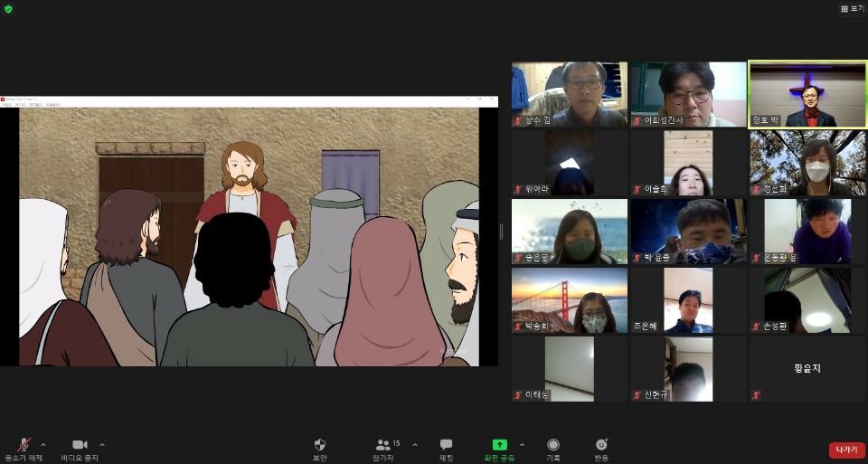Viewport: 868px width, 464px height.
Task: Click the 황윤지 name text
Action: [807, 368]
